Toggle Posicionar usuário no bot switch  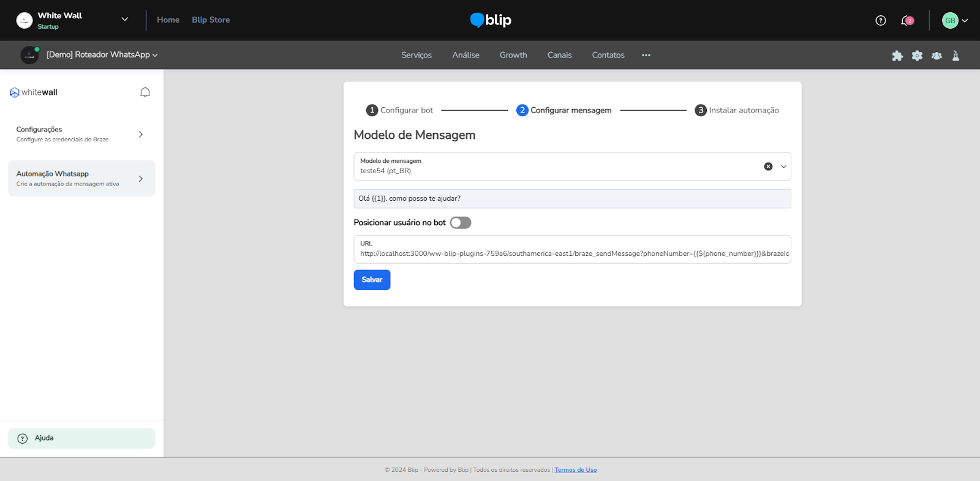(x=461, y=223)
